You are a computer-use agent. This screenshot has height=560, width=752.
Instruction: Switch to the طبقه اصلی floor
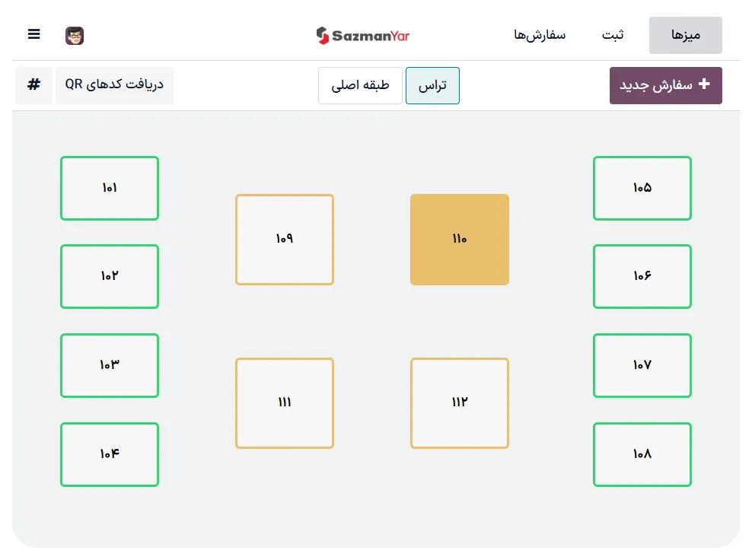click(360, 85)
